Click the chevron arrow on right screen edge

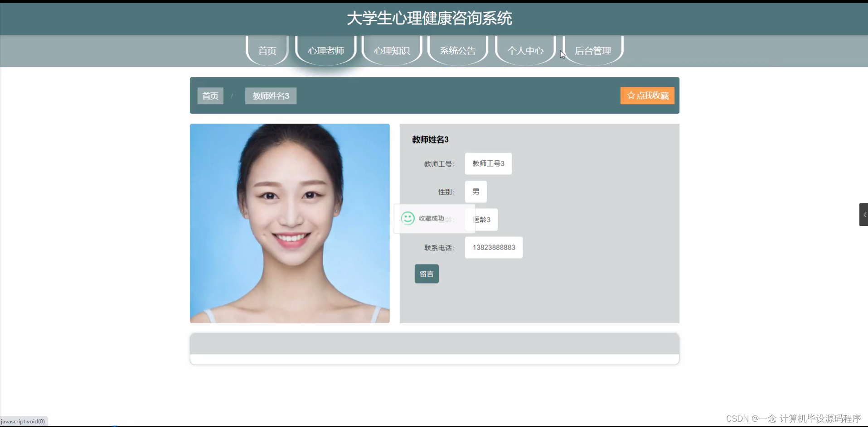pos(864,215)
